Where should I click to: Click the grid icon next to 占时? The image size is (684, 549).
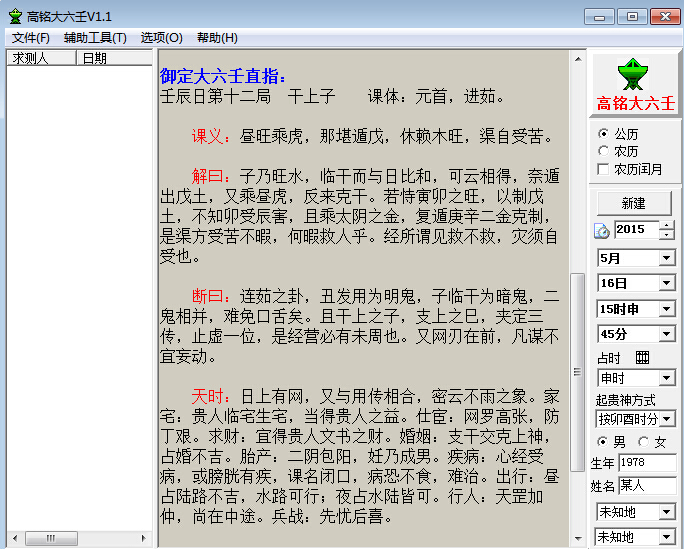point(642,358)
